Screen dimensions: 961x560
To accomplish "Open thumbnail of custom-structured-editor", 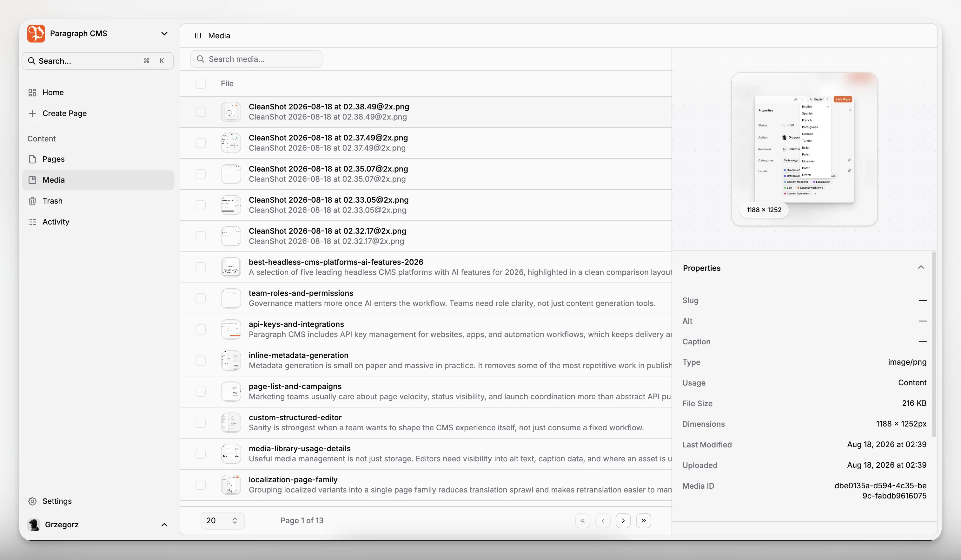I will [x=231, y=423].
